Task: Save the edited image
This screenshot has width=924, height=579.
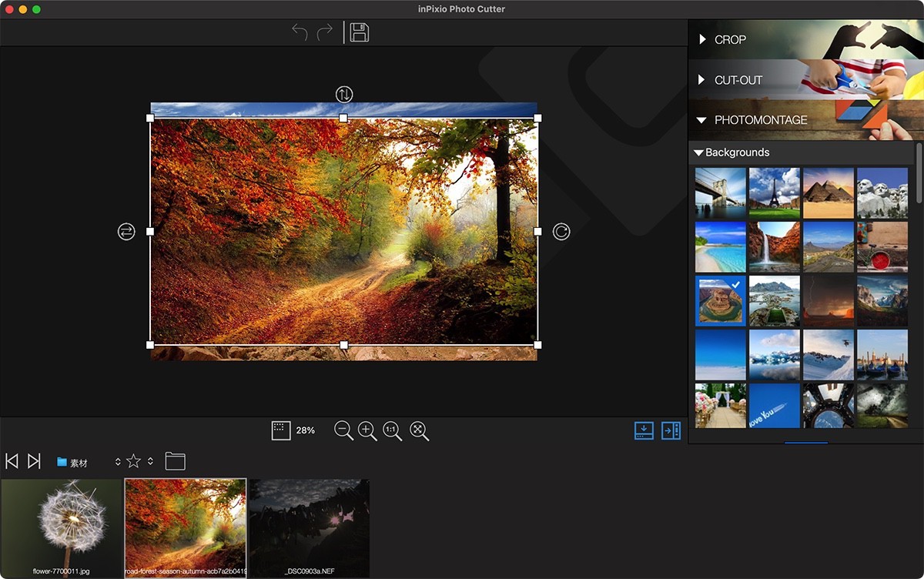Action: tap(357, 32)
